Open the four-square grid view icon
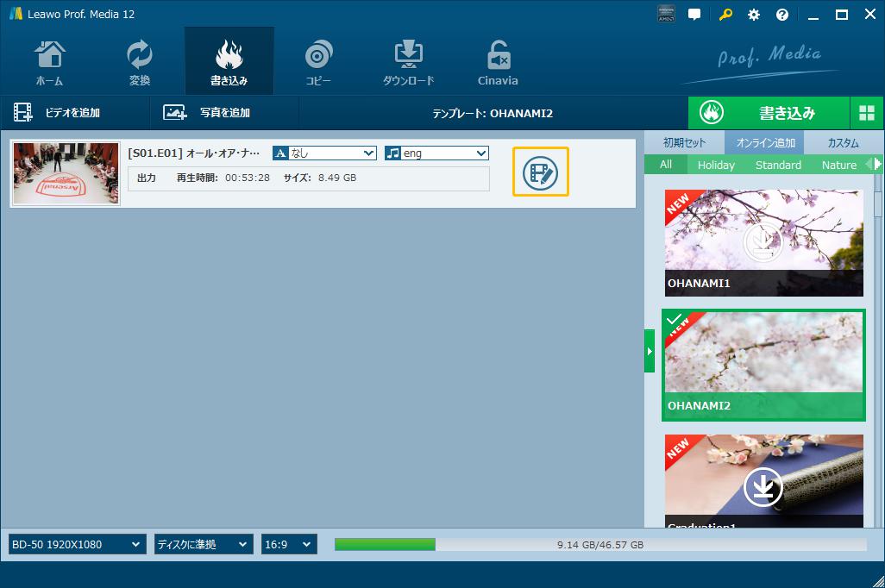The width and height of the screenshot is (885, 588). point(866,113)
